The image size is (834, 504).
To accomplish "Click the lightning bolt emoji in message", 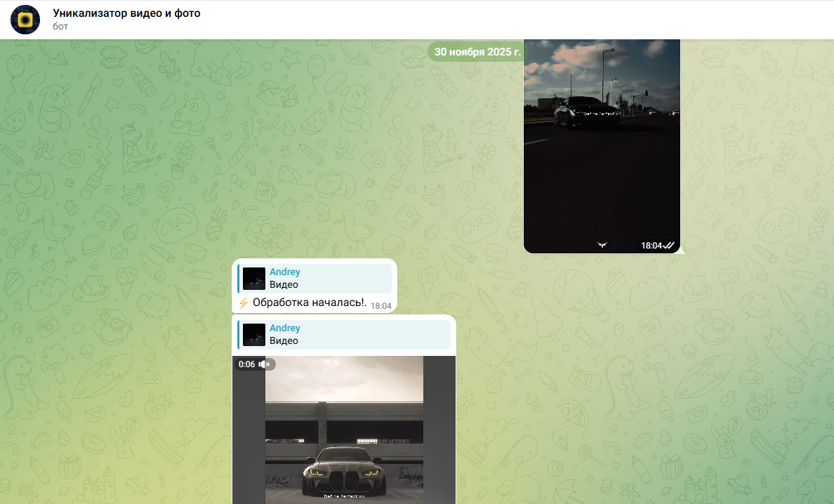I will [x=244, y=303].
